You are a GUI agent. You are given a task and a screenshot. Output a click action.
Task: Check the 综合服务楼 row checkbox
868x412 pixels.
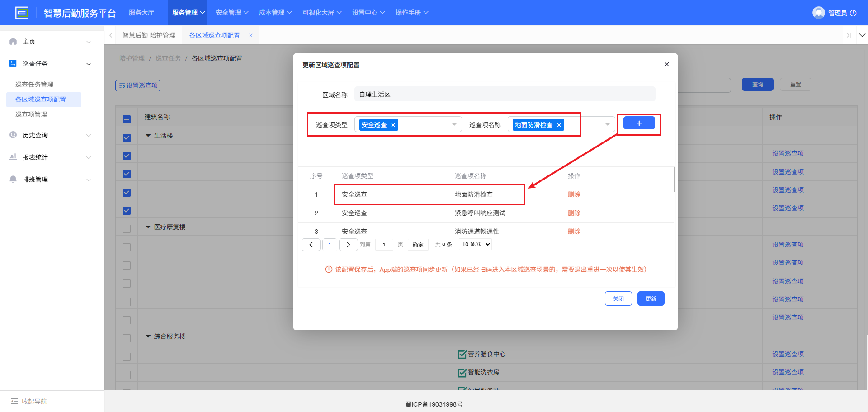[127, 338]
